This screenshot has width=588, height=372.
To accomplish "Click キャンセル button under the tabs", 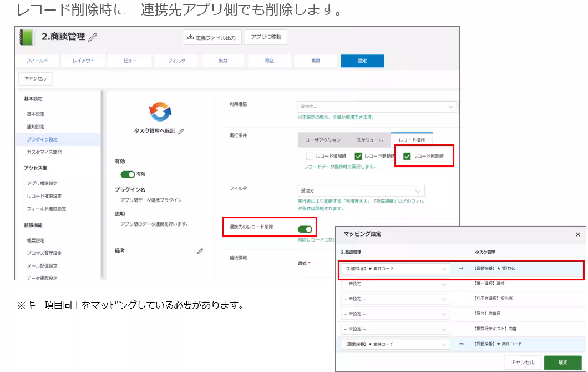I will point(36,78).
